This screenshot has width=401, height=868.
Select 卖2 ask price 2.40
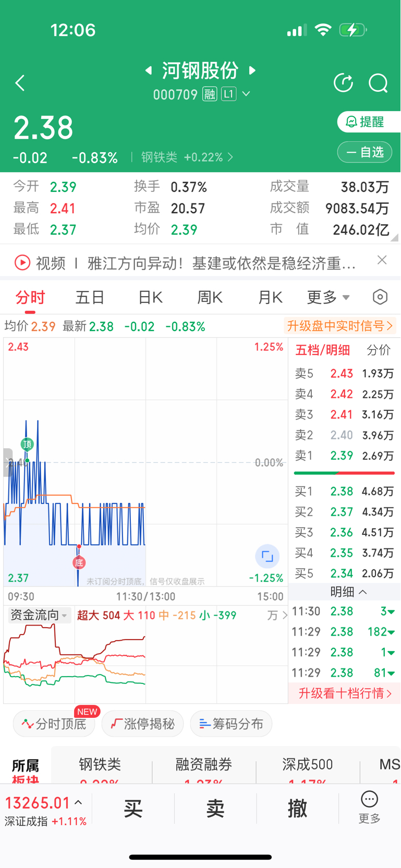pyautogui.click(x=344, y=435)
